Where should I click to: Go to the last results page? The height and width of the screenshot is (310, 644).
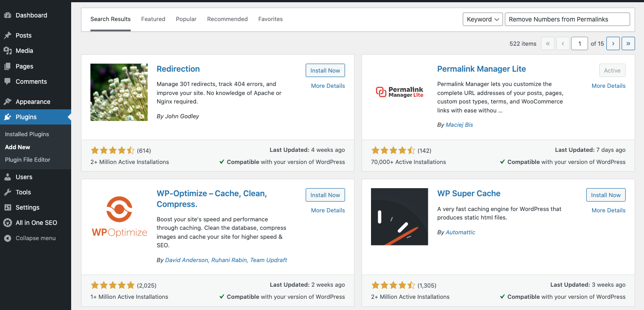coord(628,43)
